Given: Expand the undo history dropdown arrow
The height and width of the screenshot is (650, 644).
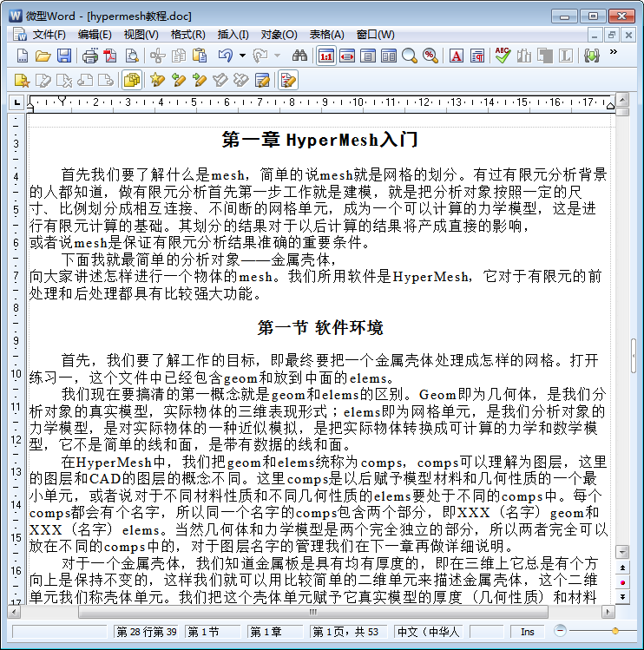Looking at the screenshot, I should [x=242, y=56].
